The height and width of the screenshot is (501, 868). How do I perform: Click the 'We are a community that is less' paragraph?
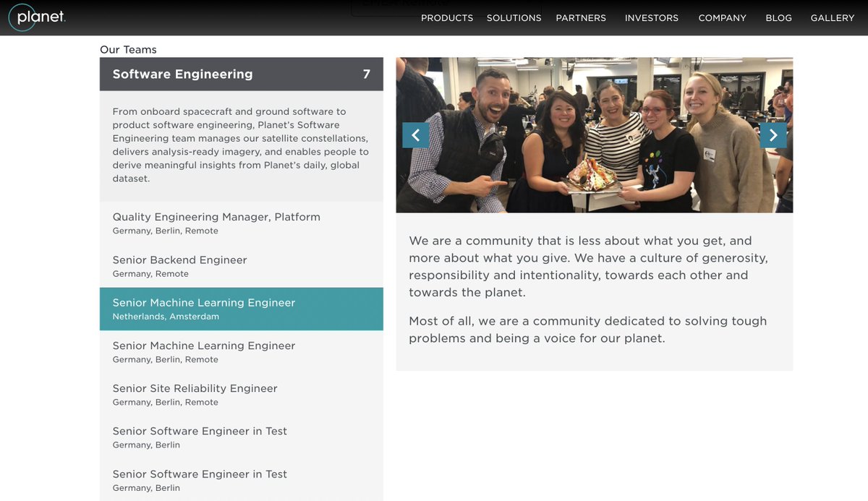coord(589,267)
